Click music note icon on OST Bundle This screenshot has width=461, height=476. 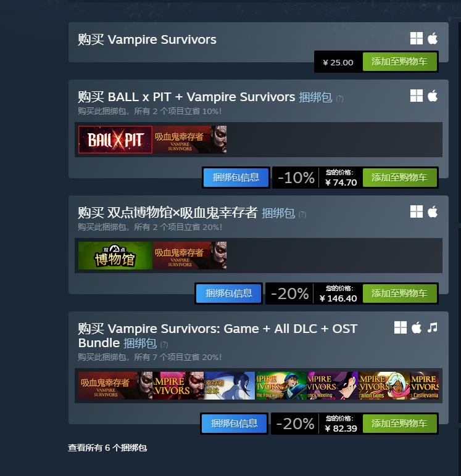click(432, 327)
